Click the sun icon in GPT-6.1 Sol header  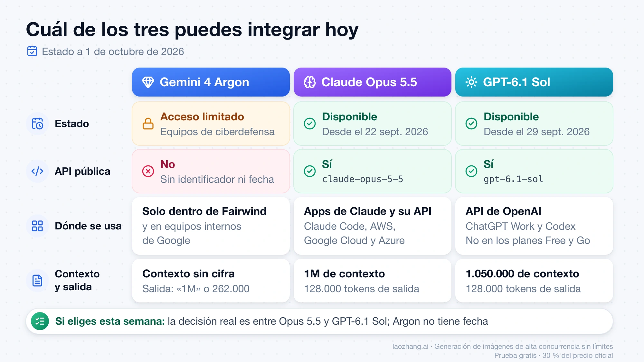[x=471, y=82]
